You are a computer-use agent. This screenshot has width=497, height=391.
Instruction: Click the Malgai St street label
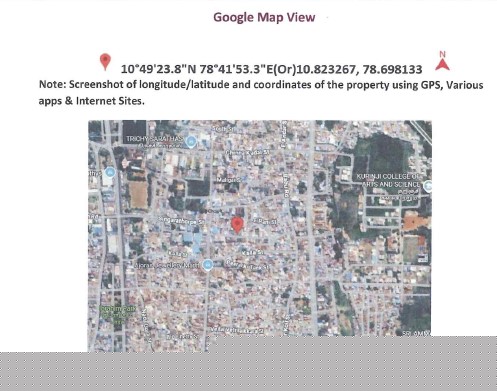[x=228, y=180]
